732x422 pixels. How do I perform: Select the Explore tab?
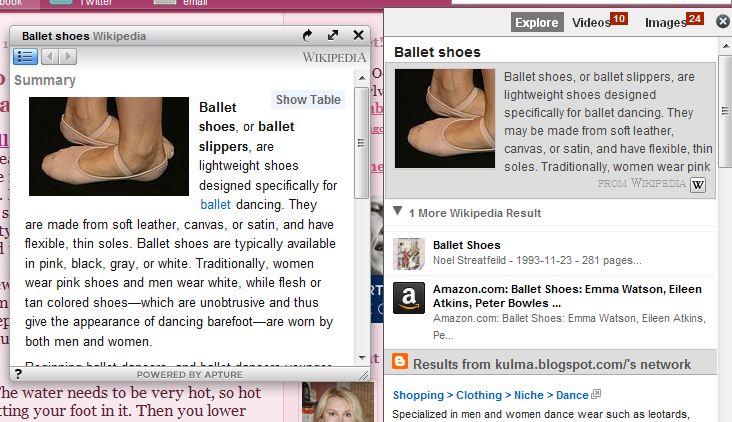coord(537,22)
